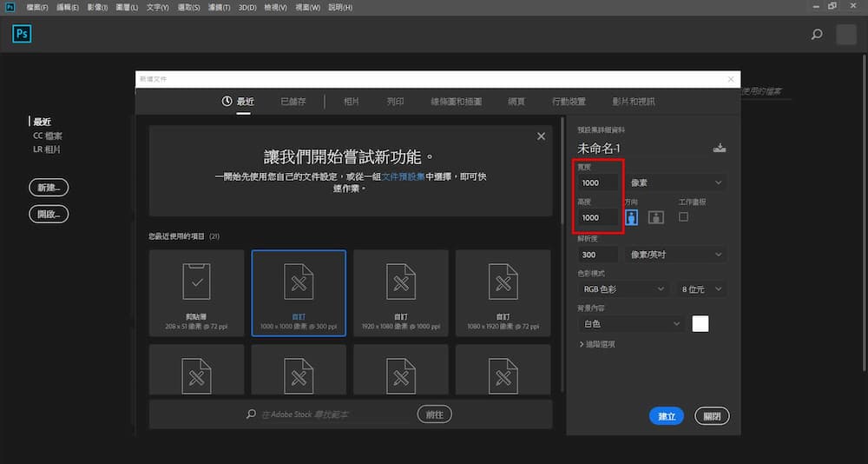Expand the 進階選項 advanced options
The width and height of the screenshot is (868, 464).
tap(597, 344)
